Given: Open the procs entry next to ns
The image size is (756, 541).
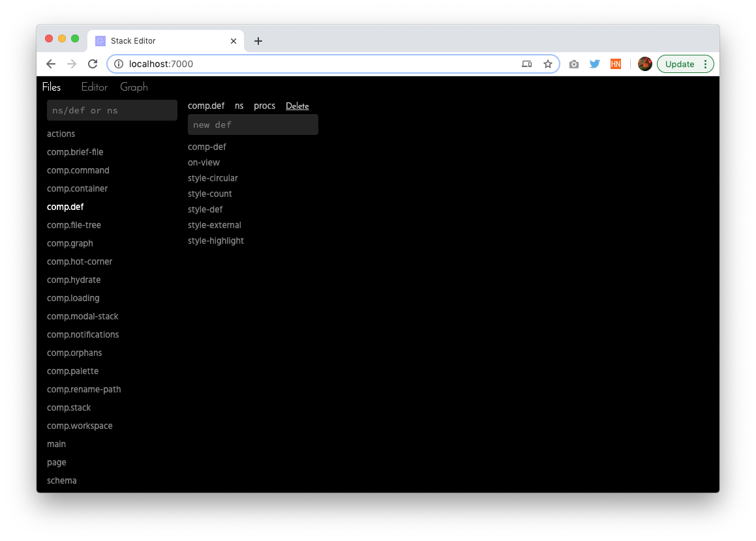Looking at the screenshot, I should coord(264,106).
